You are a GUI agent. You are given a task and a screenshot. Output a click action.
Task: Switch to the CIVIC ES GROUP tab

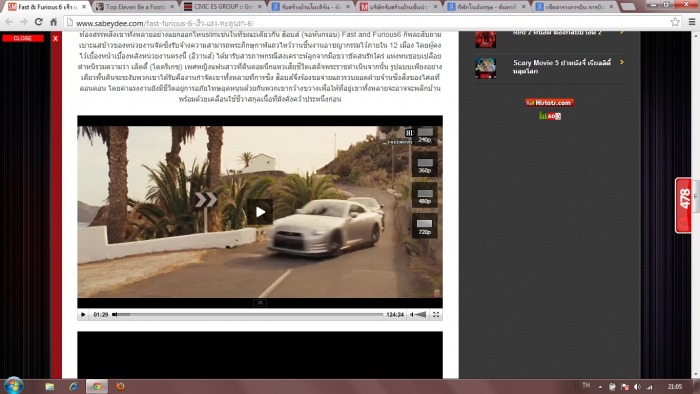(222, 7)
